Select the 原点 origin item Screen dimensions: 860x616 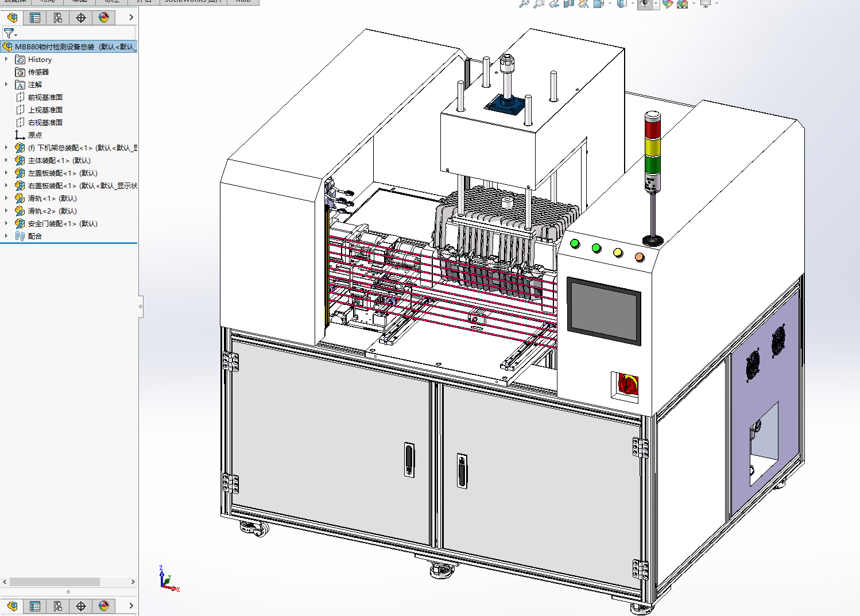[x=35, y=135]
